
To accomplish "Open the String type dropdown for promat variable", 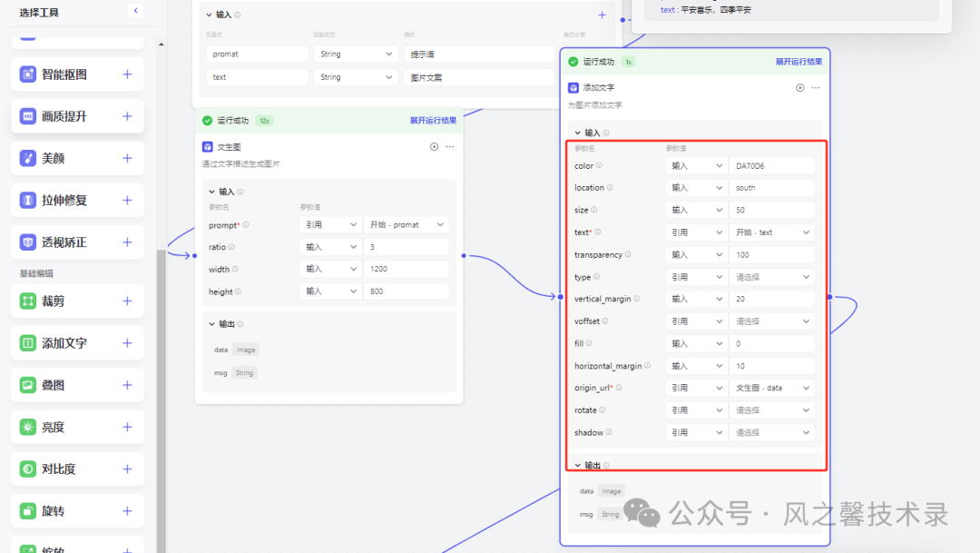I will click(x=356, y=53).
